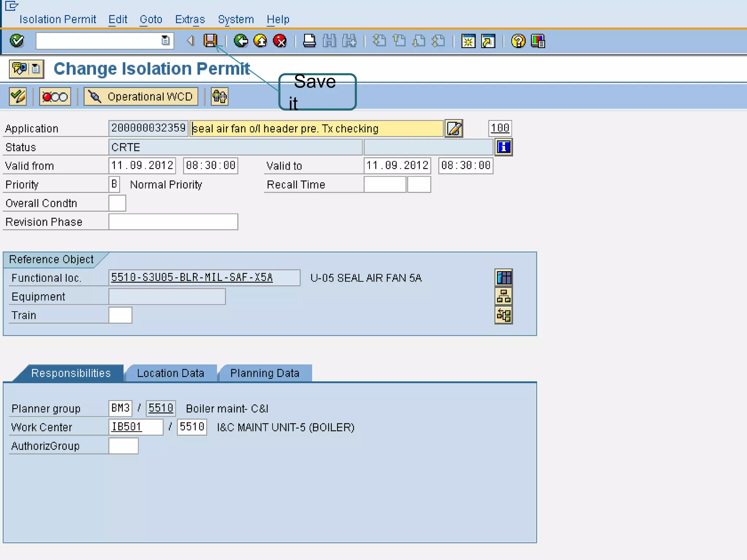
Task: Click the Revision Phase field
Action: coord(173,222)
